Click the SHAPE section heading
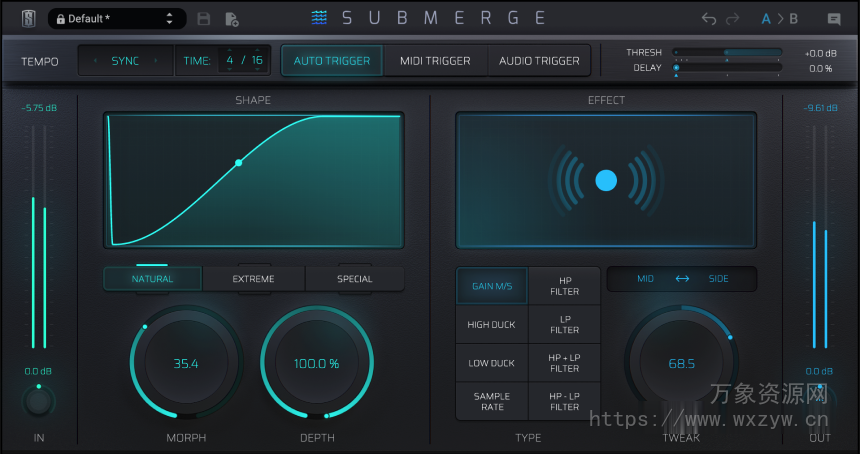Image resolution: width=860 pixels, height=454 pixels. pos(253,100)
